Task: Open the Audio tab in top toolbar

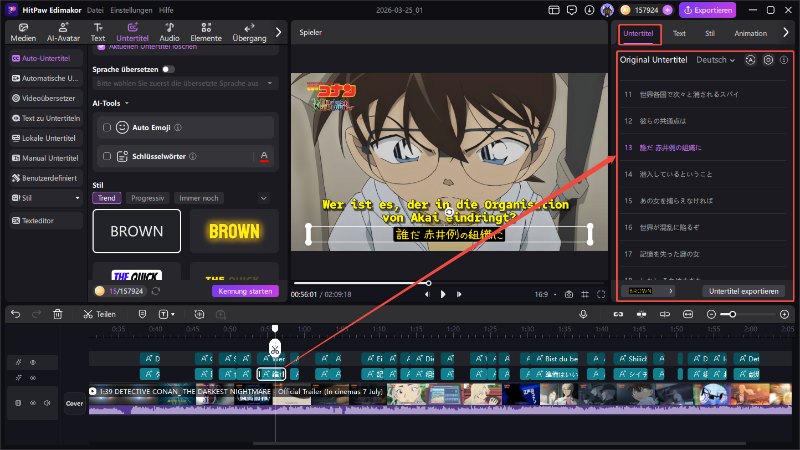Action: 170,32
